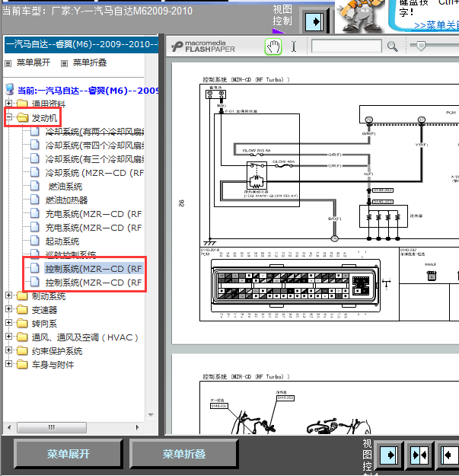459x476 pixels.
Task: Click the top 菜单展开 text link
Action: (x=33, y=63)
